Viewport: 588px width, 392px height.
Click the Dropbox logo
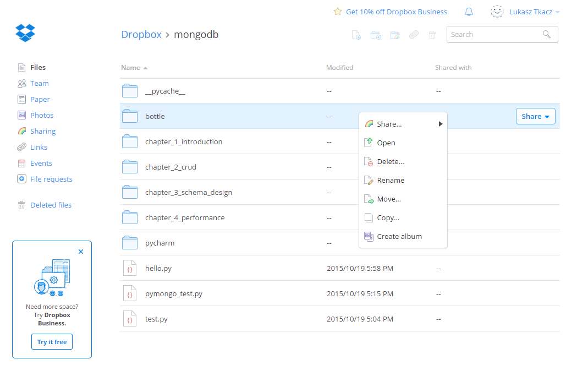[25, 33]
